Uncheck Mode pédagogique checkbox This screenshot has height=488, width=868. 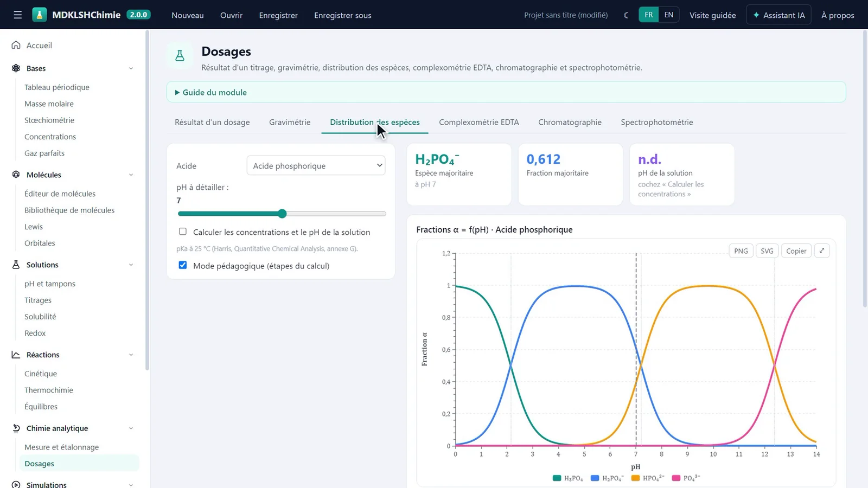[183, 265]
